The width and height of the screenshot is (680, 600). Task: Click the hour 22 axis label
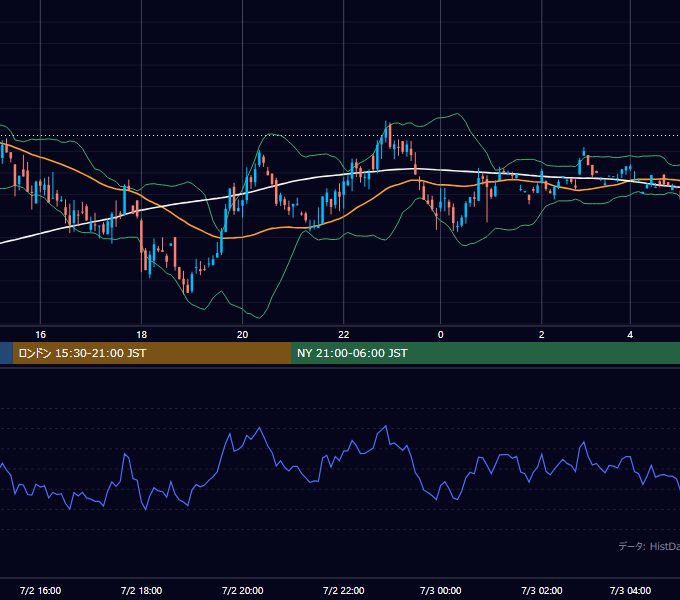pyautogui.click(x=343, y=335)
